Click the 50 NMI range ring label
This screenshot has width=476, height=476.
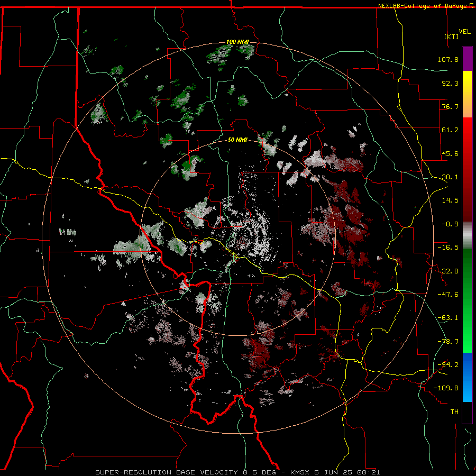(237, 140)
